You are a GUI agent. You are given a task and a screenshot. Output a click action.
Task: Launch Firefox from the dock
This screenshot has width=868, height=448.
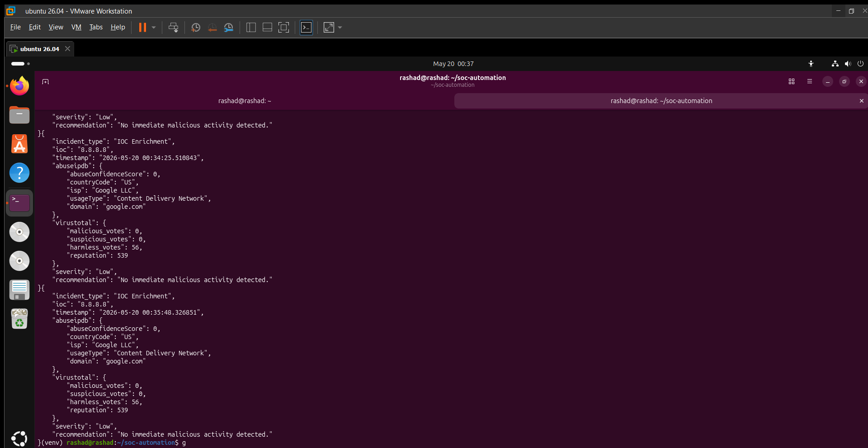click(x=19, y=86)
